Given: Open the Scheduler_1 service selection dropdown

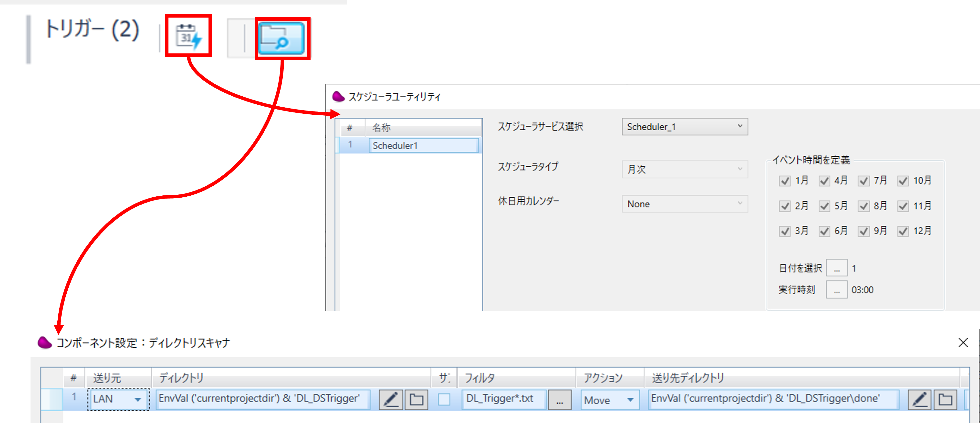Looking at the screenshot, I should coord(685,127).
